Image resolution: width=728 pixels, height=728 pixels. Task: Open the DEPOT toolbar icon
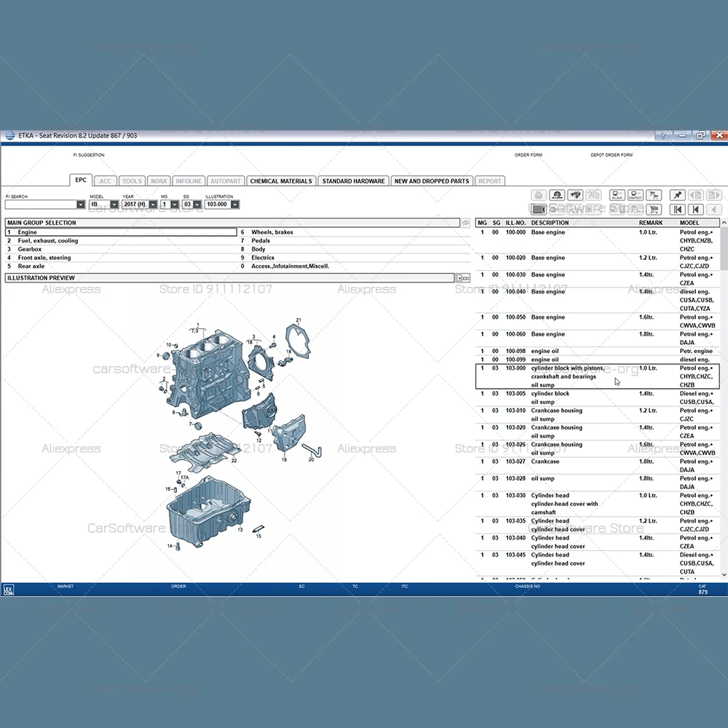pyautogui.click(x=635, y=195)
